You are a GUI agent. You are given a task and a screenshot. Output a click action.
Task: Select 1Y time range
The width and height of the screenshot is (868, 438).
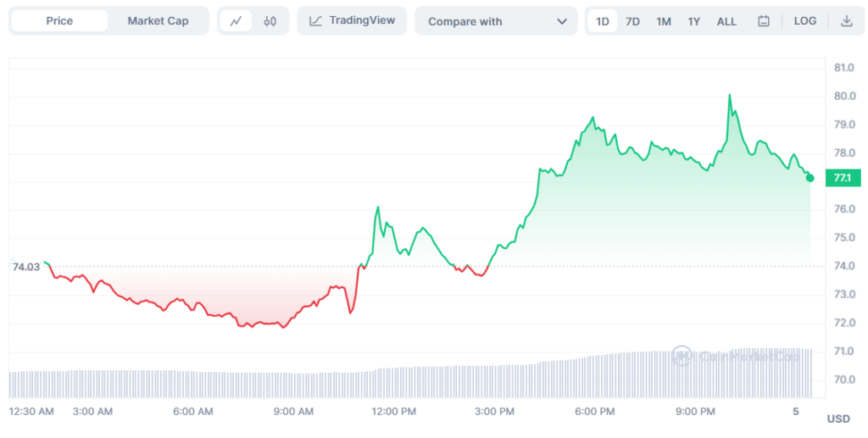click(x=694, y=21)
